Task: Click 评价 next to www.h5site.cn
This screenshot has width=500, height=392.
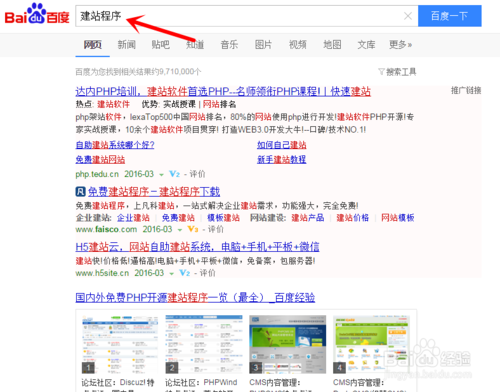Action: [x=207, y=273]
